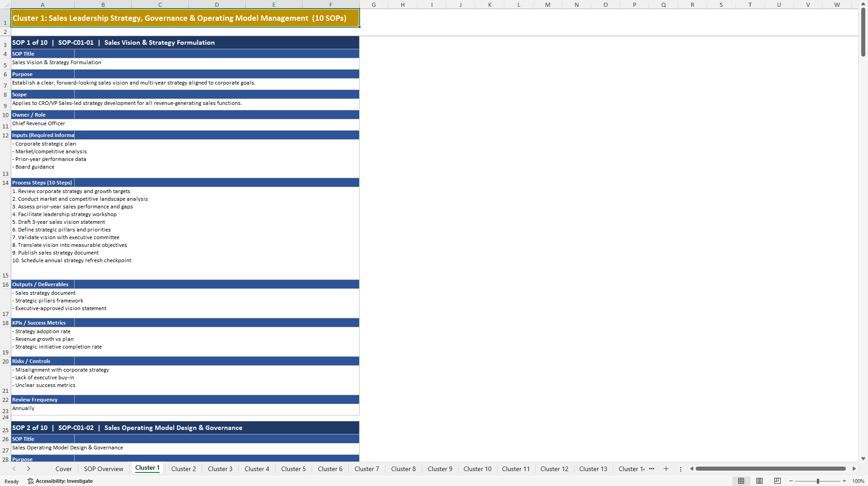Viewport: 868px width, 486px height.
Task: Click the Cluster 1 title cell
Action: [185, 18]
